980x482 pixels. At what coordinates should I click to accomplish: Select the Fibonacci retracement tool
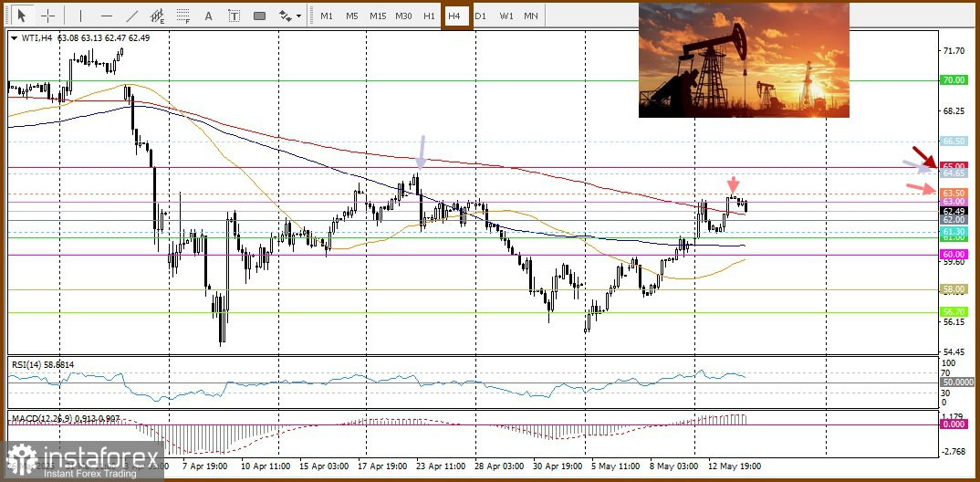(183, 16)
